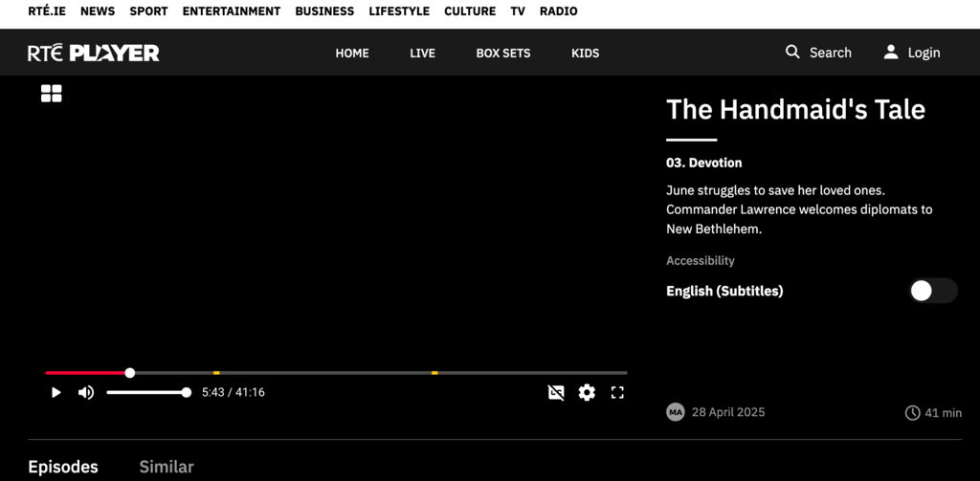
Task: Mute the volume speaker icon
Action: [86, 392]
